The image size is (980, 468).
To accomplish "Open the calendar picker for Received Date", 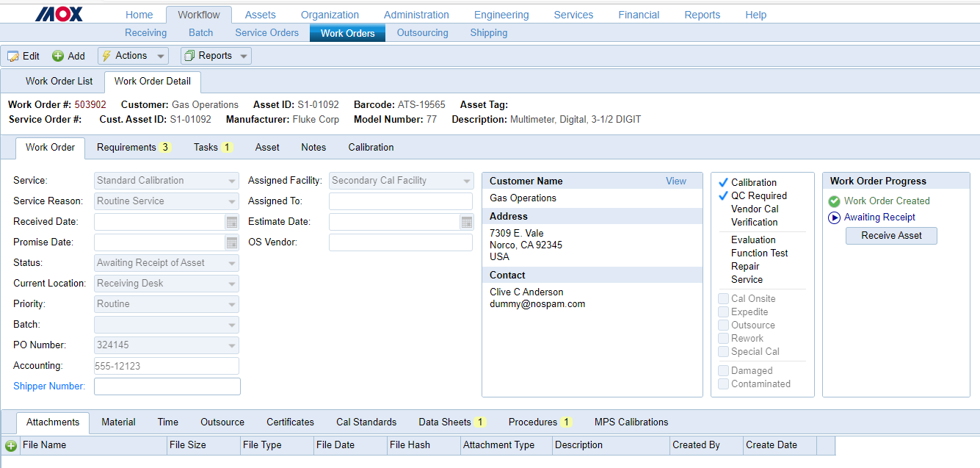I will coord(233,221).
